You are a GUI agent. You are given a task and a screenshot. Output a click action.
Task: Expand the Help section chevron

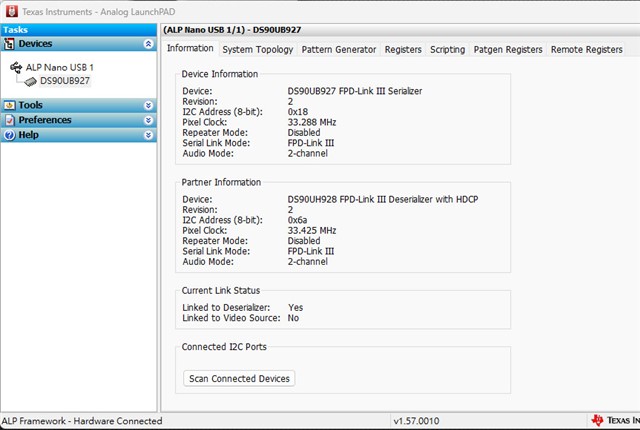tap(149, 135)
